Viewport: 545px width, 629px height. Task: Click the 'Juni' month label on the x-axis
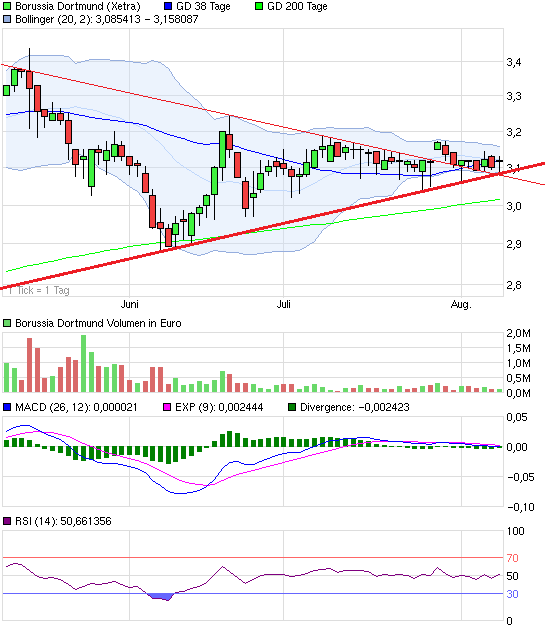click(x=130, y=304)
